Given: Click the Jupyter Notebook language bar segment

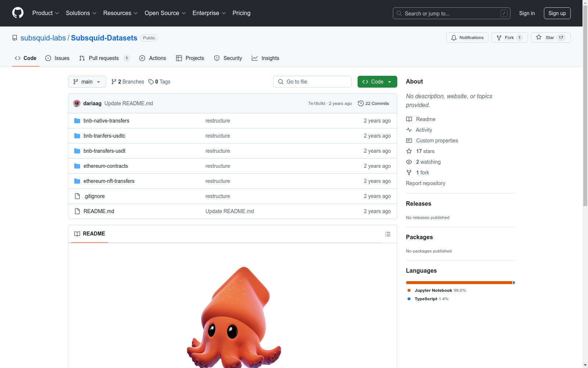Looking at the screenshot, I should pos(459,283).
